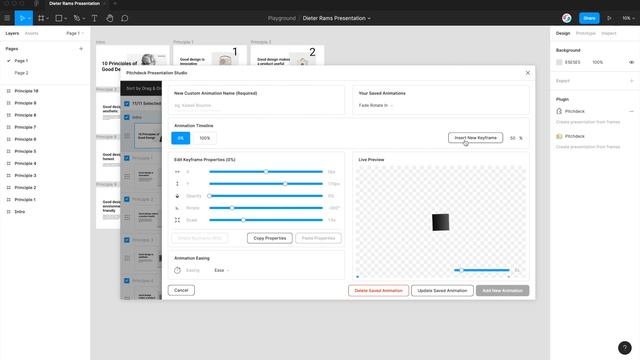The width and height of the screenshot is (640, 360).
Task: Click the custom animation name input field
Action: pyautogui.click(x=256, y=105)
